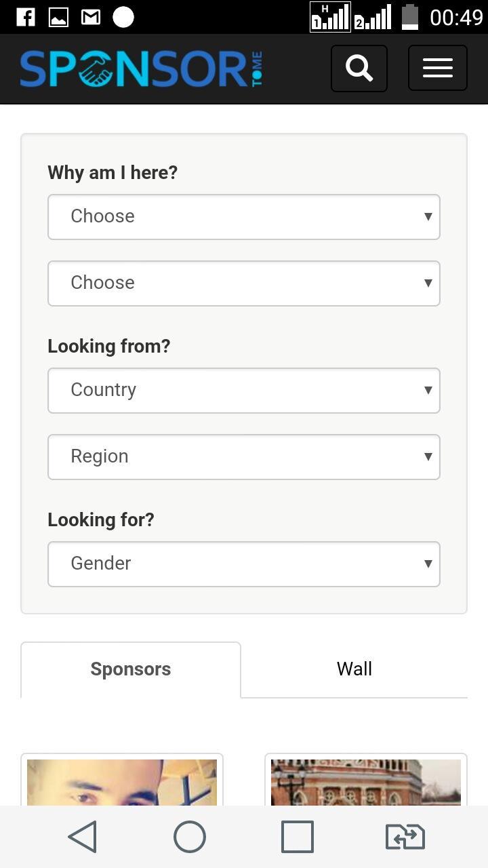Open the Region dropdown

[244, 457]
